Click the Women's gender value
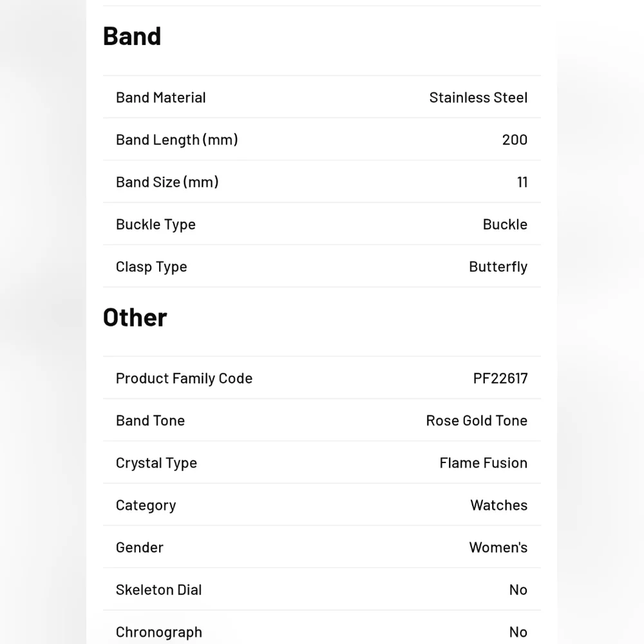The image size is (644, 644). click(x=498, y=548)
